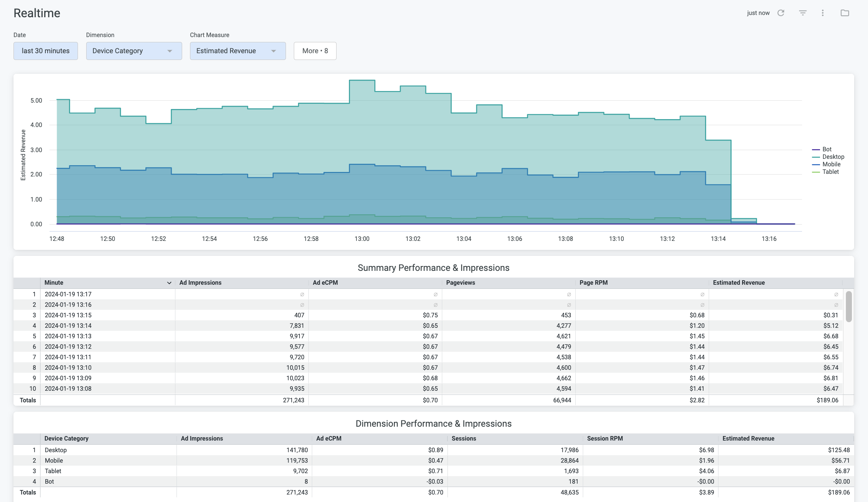Open the filters icon in header
This screenshot has width=868, height=502.
[x=802, y=13]
